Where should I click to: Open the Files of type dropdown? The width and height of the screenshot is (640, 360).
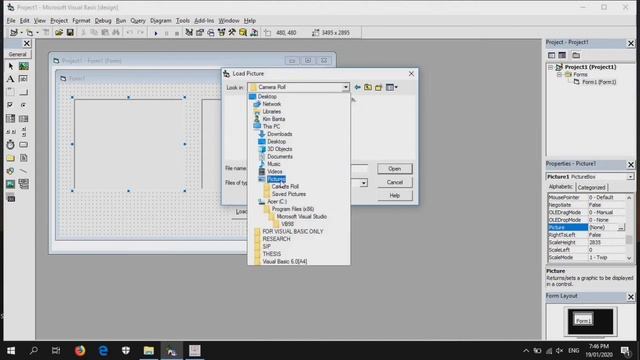[363, 183]
